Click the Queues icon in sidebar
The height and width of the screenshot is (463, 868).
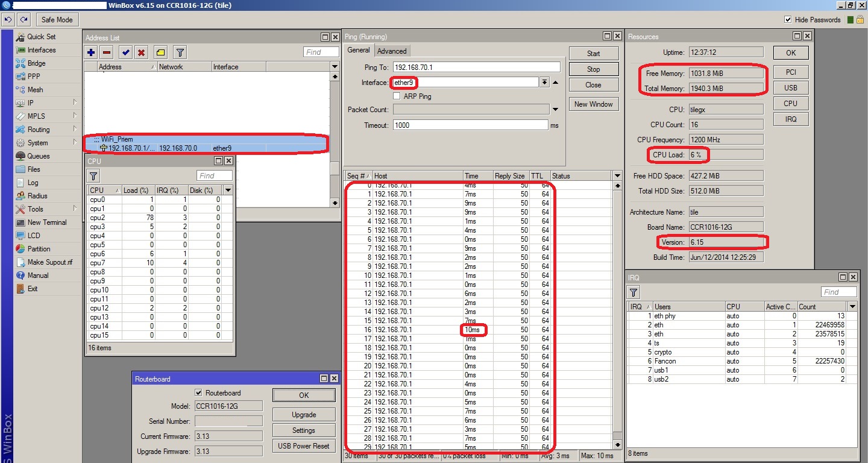[20, 156]
